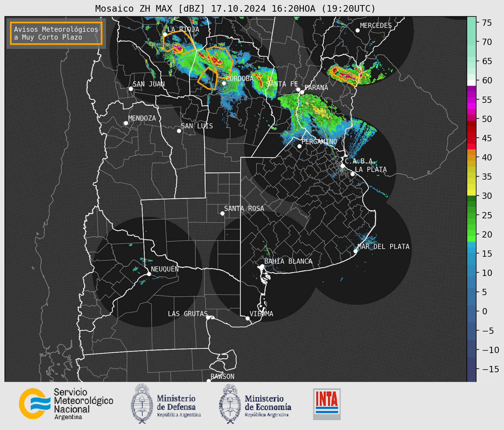Screen dimensions: 504x430
Task: Click the yellow 30 dBZ band on color scale
Action: (471, 193)
